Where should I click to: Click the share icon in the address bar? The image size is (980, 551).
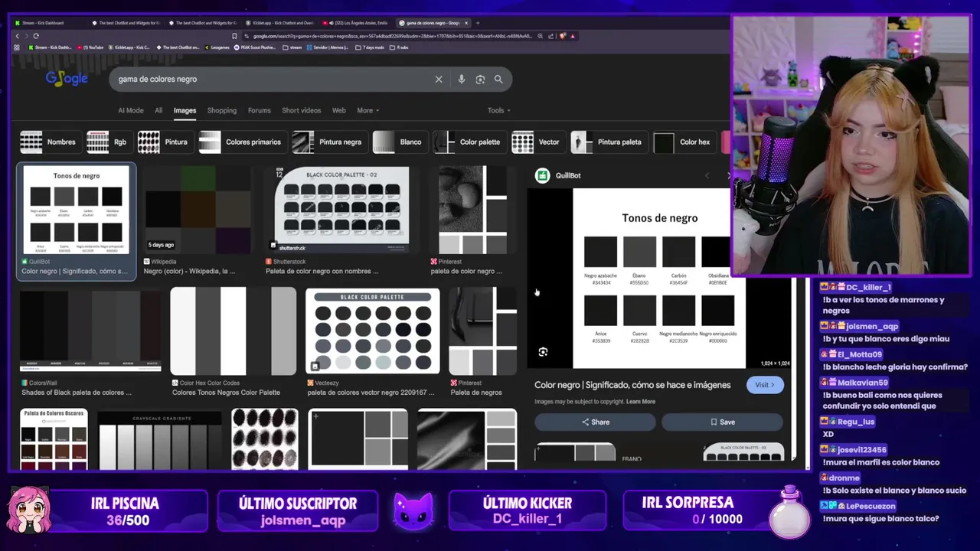coord(551,36)
